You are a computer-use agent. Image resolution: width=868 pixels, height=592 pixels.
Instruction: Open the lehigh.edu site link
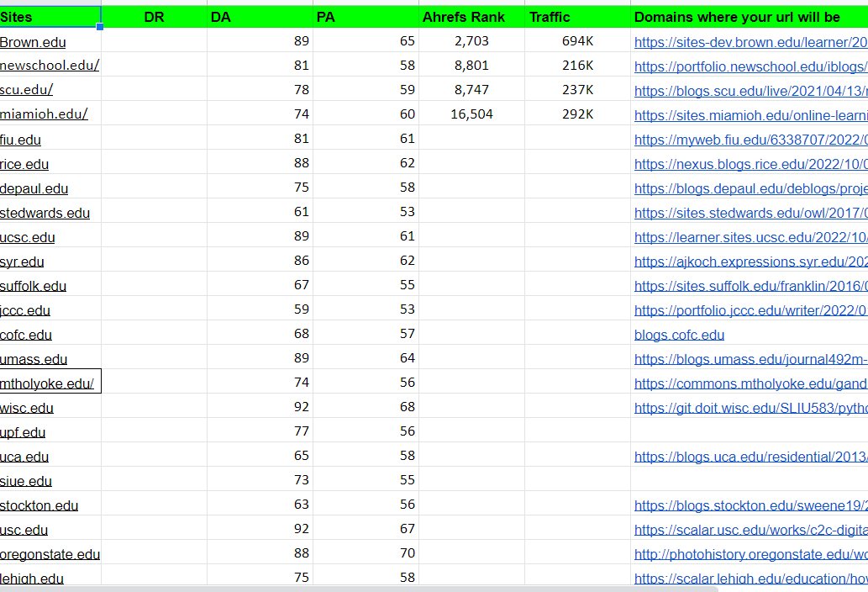32,579
